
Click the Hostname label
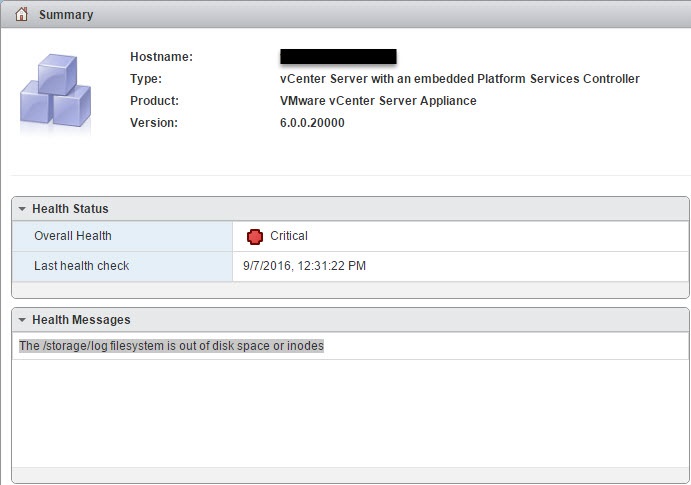[161, 57]
